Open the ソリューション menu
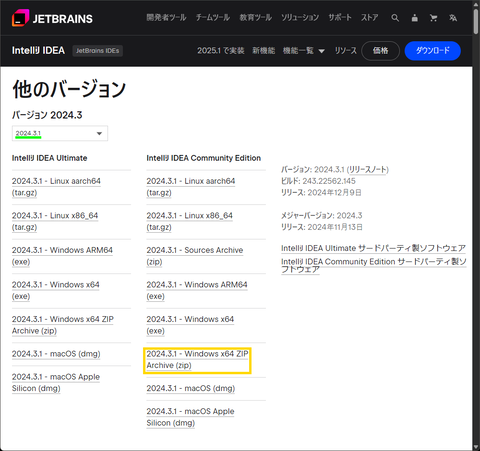Screen dimensions: 480x451 [x=300, y=18]
